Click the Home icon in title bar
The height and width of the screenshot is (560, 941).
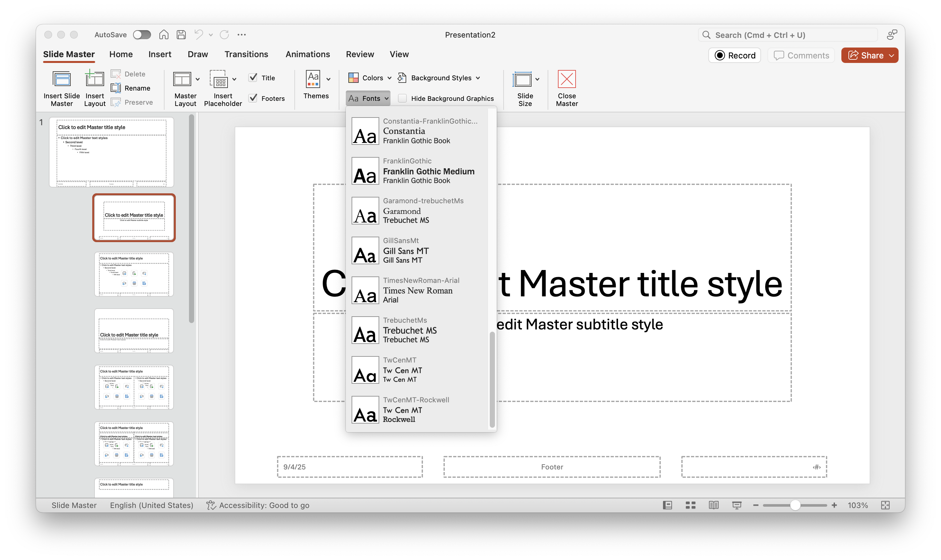coord(164,35)
